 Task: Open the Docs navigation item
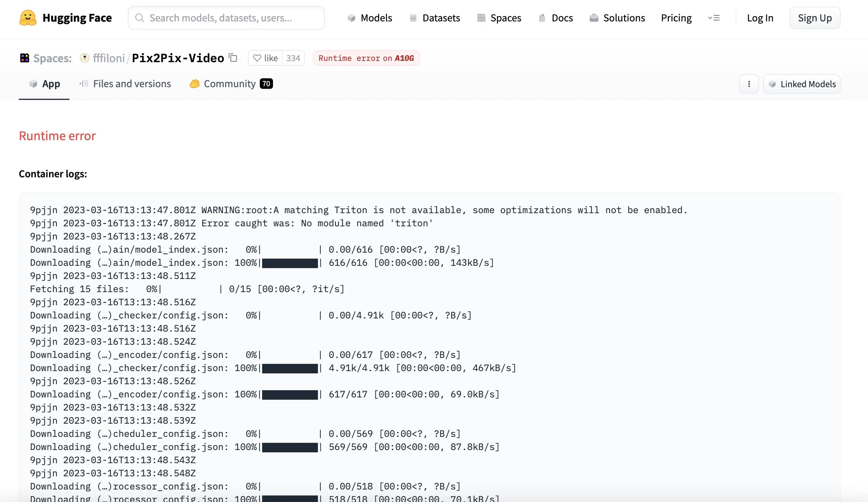pyautogui.click(x=556, y=17)
